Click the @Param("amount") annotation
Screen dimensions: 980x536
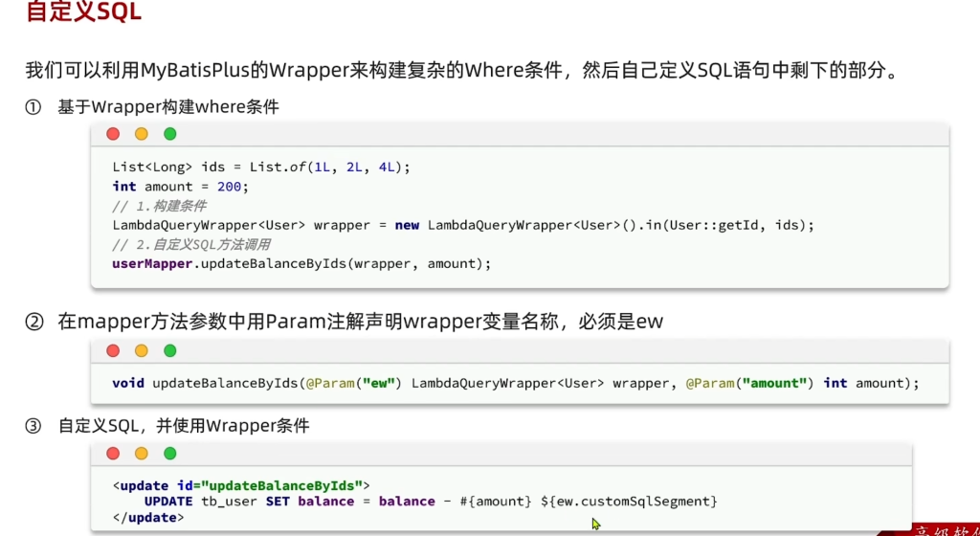coord(750,383)
